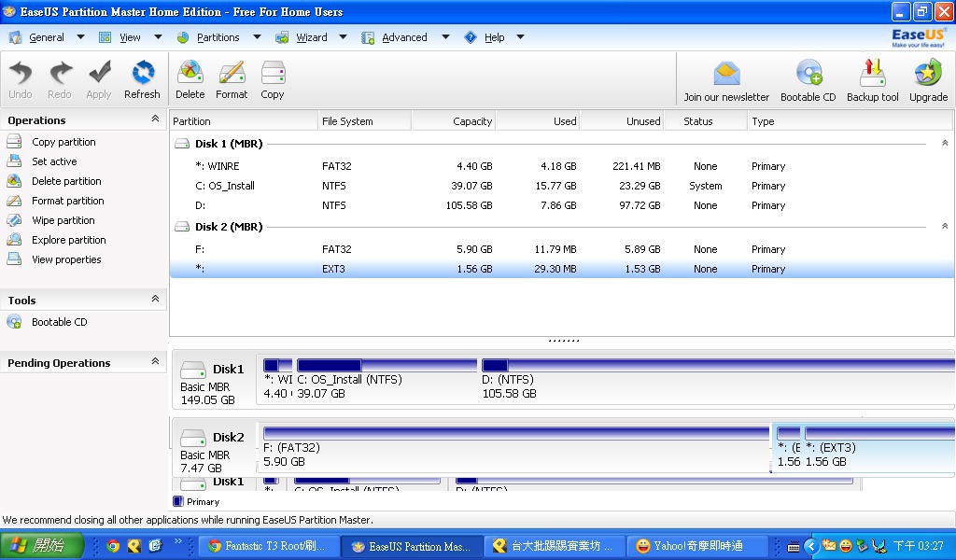The image size is (956, 560).
Task: Open Explore partition operation
Action: 69,240
